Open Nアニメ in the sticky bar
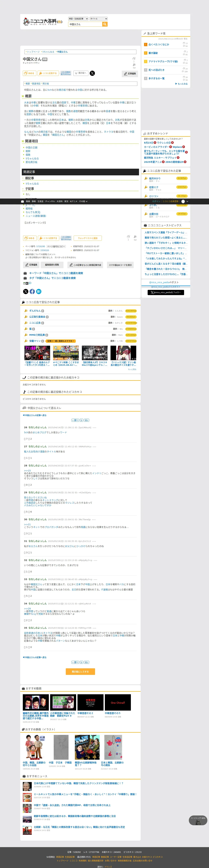This screenshot has width=209, height=868. 74,201
